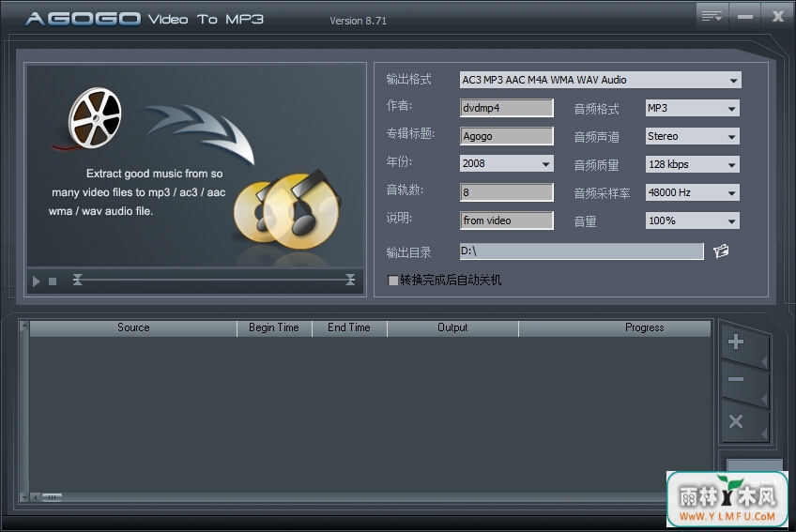Open the 128 kbps audio quality dropdown
Image resolution: width=796 pixels, height=532 pixels.
click(693, 164)
